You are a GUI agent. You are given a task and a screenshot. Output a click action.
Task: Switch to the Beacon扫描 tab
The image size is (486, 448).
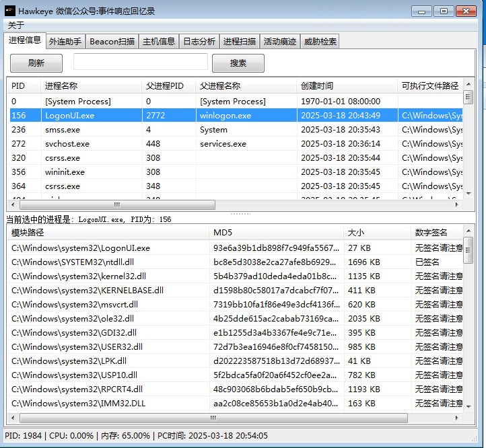(x=112, y=42)
